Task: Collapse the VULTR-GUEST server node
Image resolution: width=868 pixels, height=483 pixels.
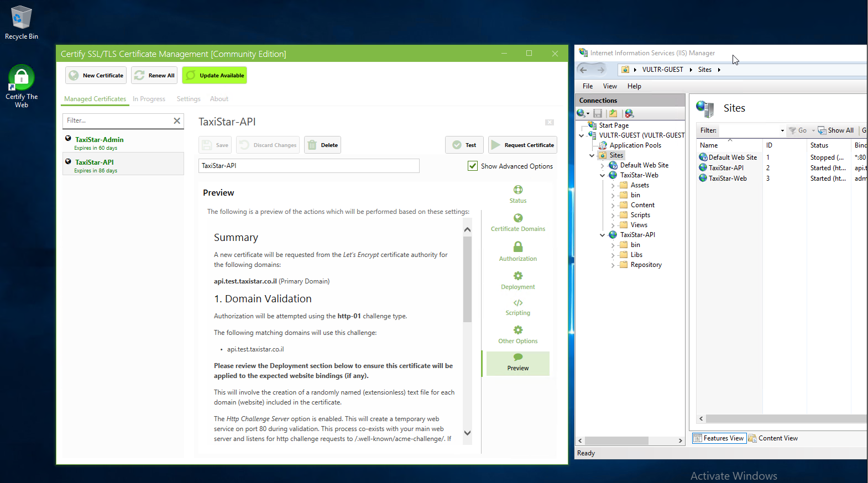Action: (x=582, y=135)
